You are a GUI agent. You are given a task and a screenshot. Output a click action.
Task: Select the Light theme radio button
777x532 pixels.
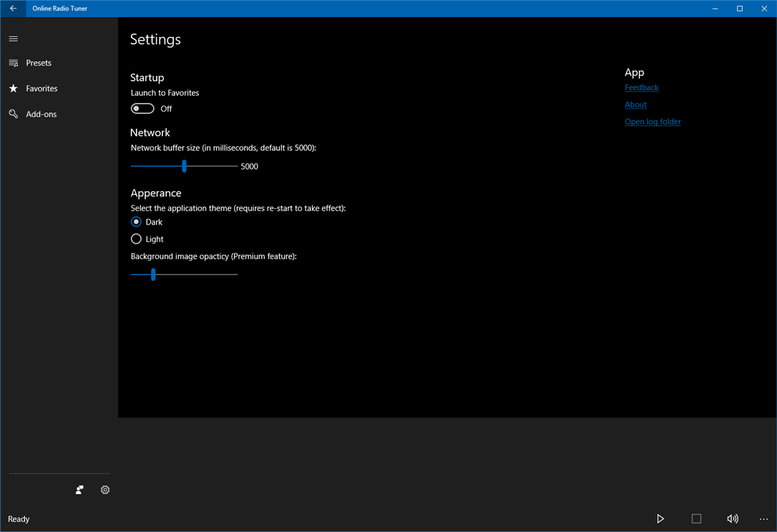(136, 239)
